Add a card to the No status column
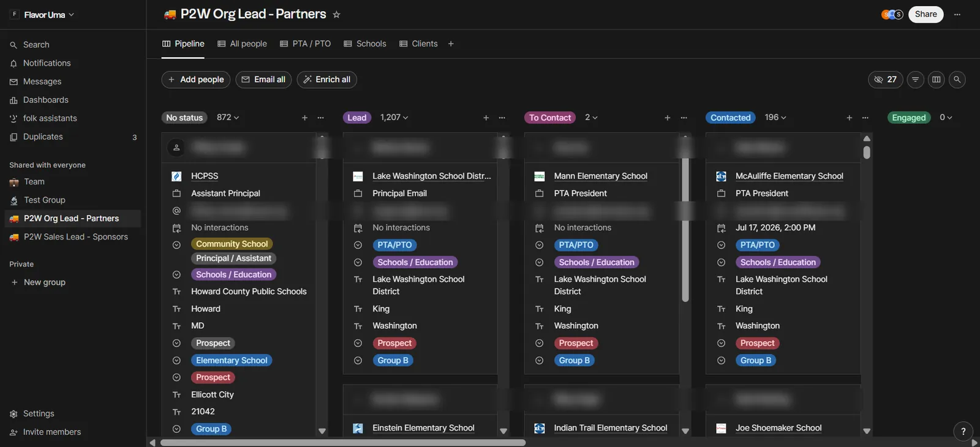This screenshot has width=980, height=447. coord(304,118)
